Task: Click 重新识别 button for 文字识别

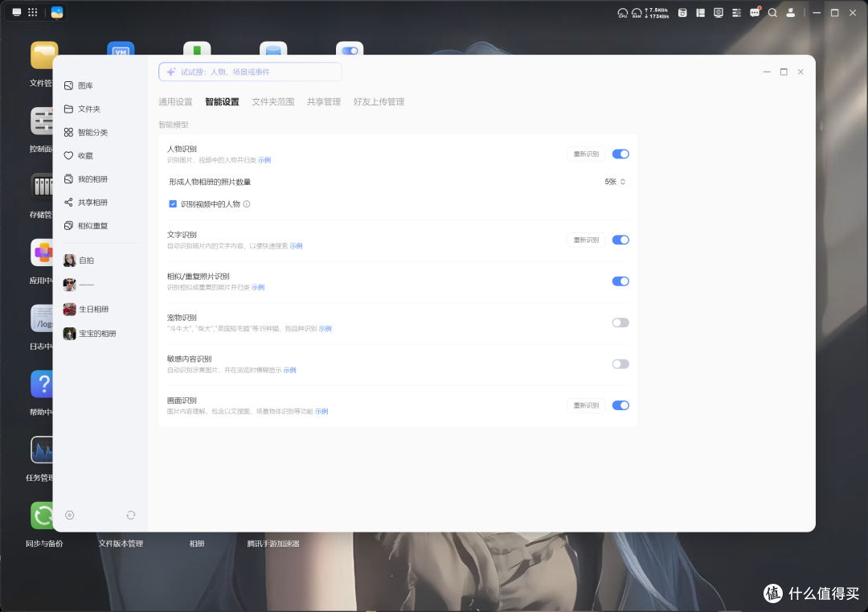Action: pyautogui.click(x=586, y=240)
